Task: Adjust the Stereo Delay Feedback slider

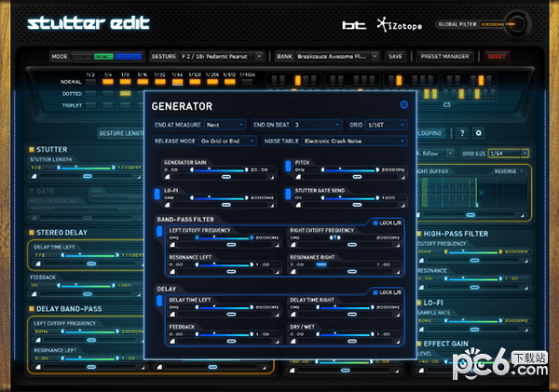Action: tap(86, 286)
